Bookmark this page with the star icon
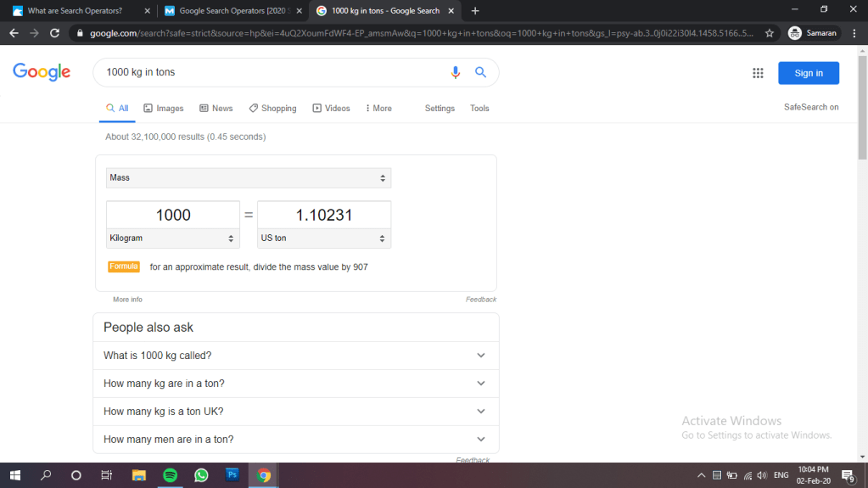Viewport: 868px width, 488px height. coord(770,33)
